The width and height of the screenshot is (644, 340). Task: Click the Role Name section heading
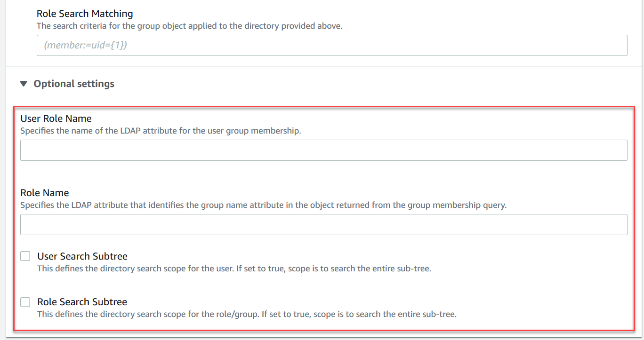click(x=44, y=193)
